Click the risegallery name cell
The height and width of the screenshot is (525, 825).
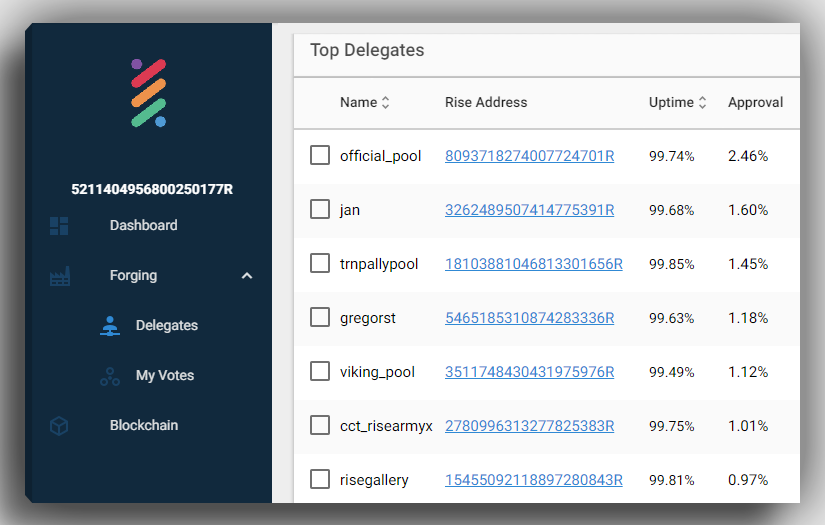(x=374, y=480)
